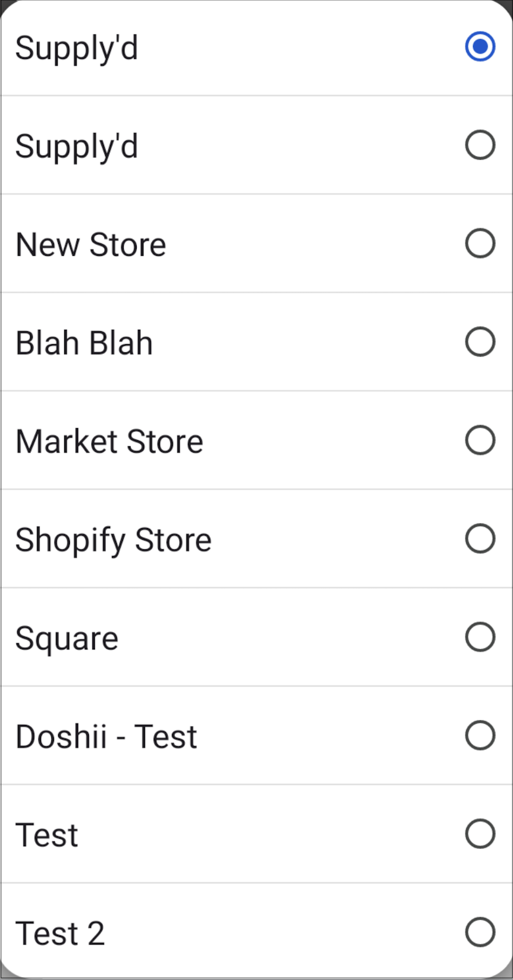Tap the Doshii - Test label

[106, 737]
